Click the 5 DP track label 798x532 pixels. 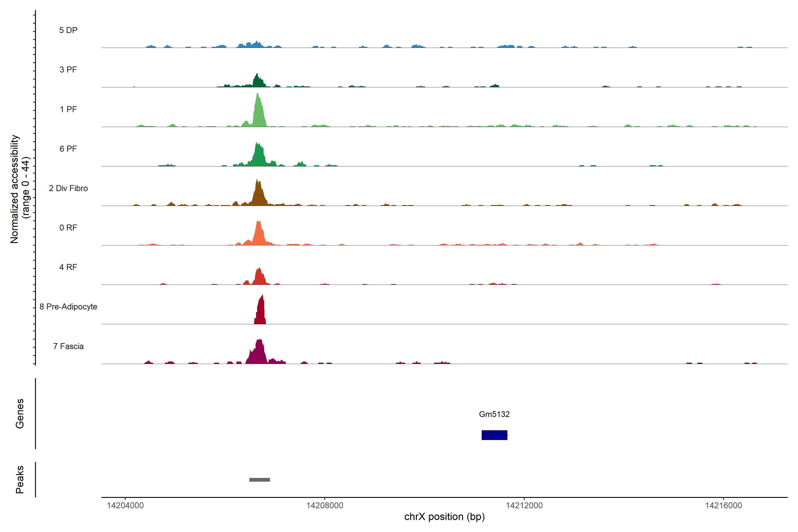tap(68, 30)
